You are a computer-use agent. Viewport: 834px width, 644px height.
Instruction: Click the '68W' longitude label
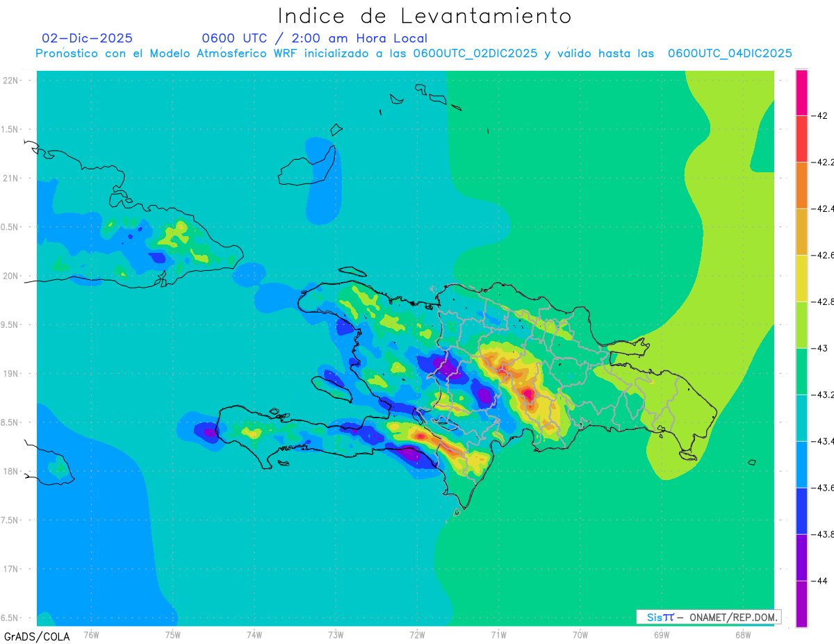point(743,634)
